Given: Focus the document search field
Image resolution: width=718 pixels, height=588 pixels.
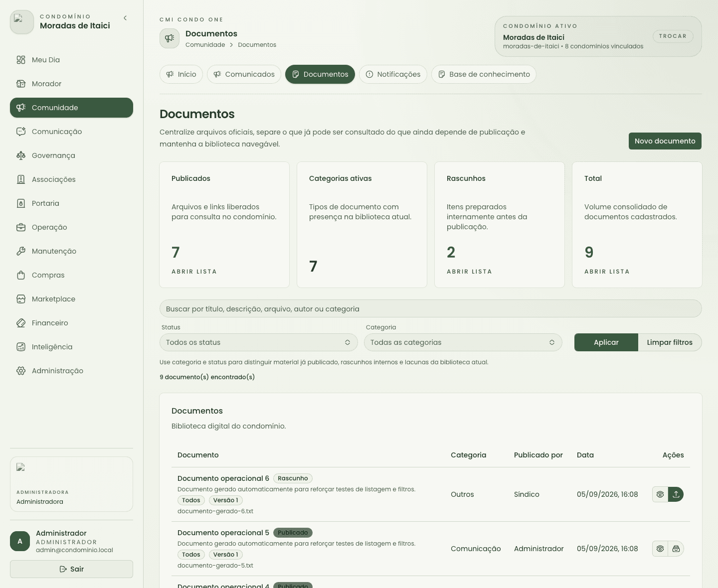Looking at the screenshot, I should click(431, 308).
